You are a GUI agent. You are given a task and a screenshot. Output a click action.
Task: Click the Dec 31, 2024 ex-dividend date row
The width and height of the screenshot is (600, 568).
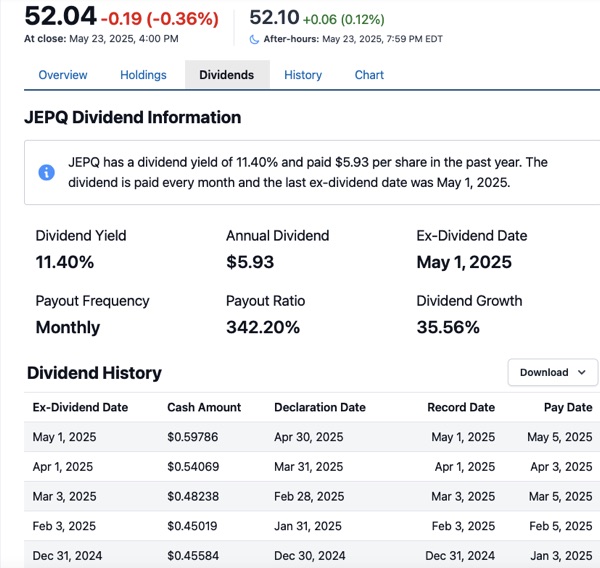67,556
